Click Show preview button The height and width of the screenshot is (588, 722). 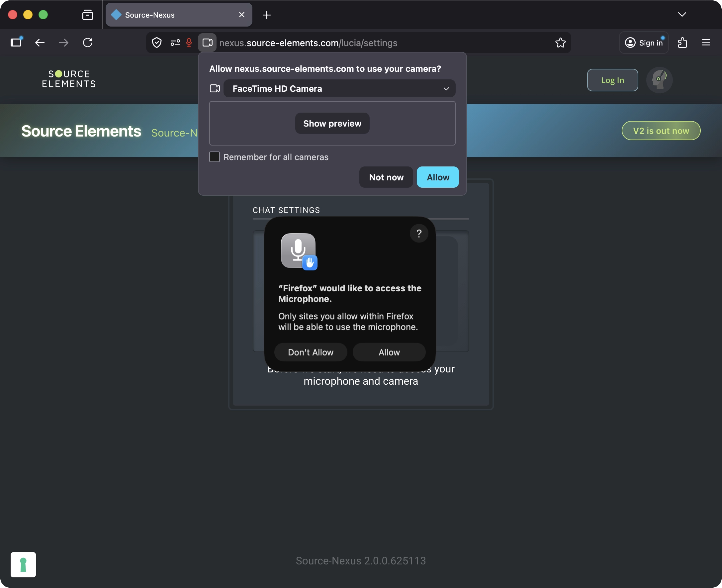pyautogui.click(x=332, y=123)
